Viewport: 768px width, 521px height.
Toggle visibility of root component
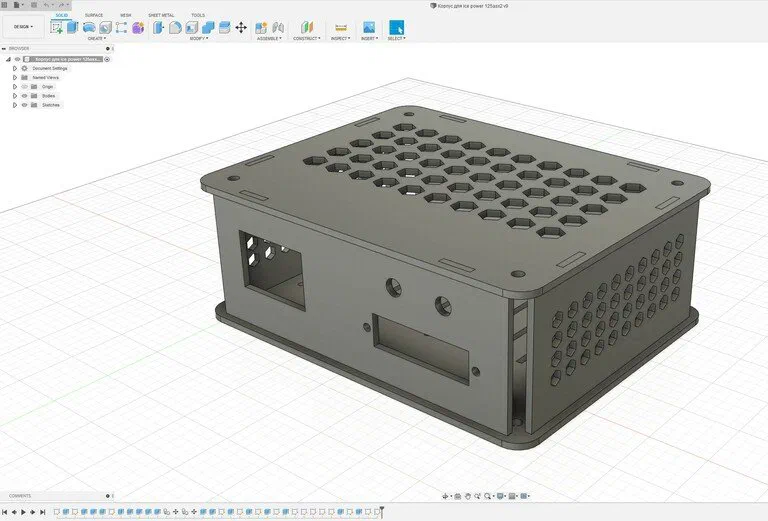point(17,59)
